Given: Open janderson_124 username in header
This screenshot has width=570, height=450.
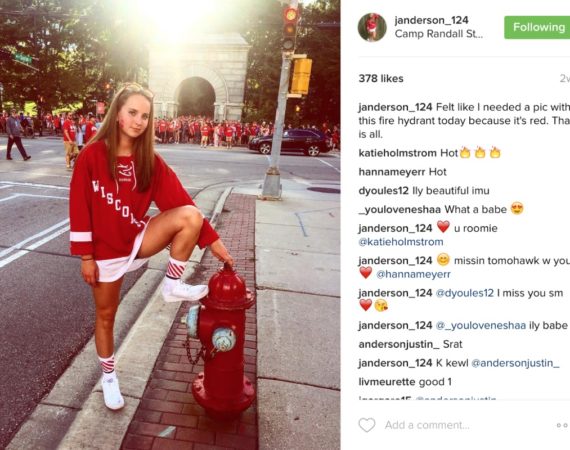Looking at the screenshot, I should click(x=431, y=20).
